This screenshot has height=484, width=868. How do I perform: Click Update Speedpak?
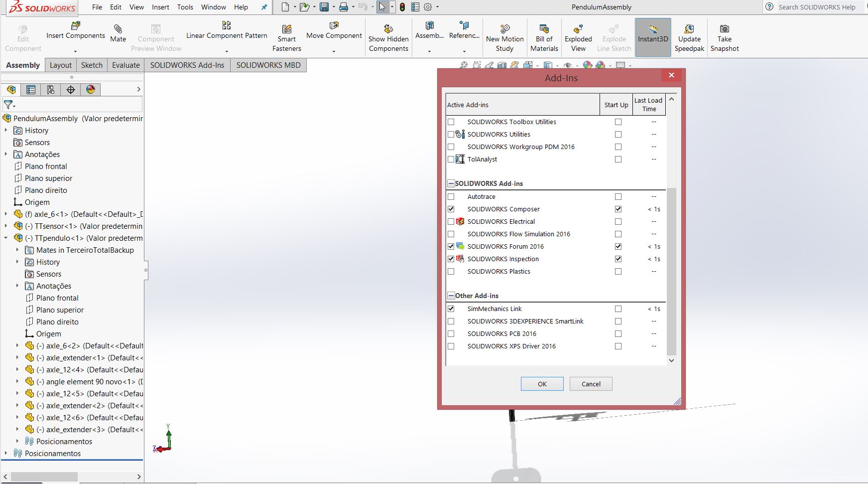pyautogui.click(x=689, y=38)
